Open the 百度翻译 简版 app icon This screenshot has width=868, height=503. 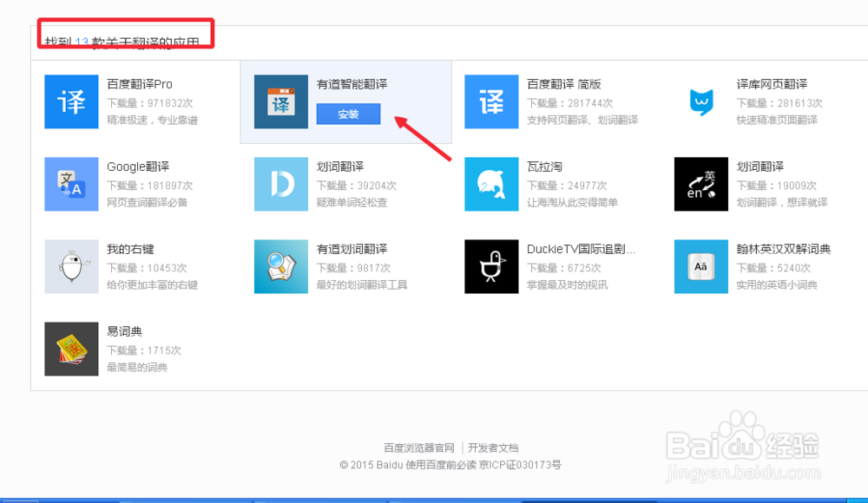(x=491, y=101)
